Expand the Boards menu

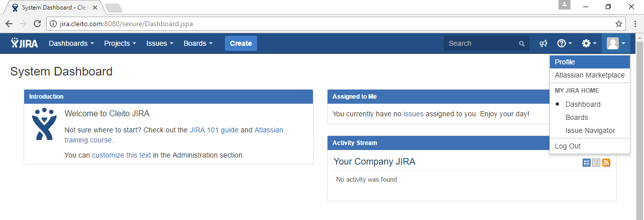[198, 44]
